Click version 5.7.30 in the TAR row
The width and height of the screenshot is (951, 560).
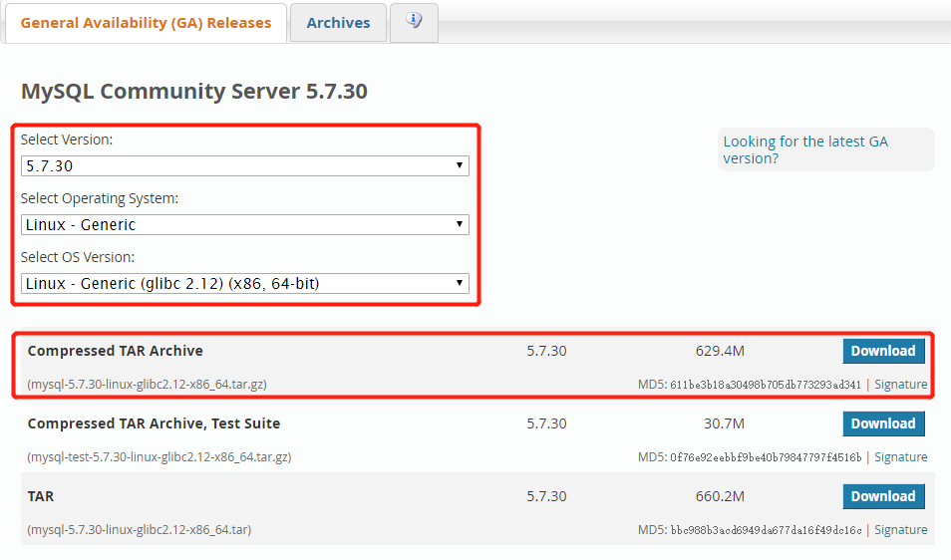pyautogui.click(x=546, y=496)
